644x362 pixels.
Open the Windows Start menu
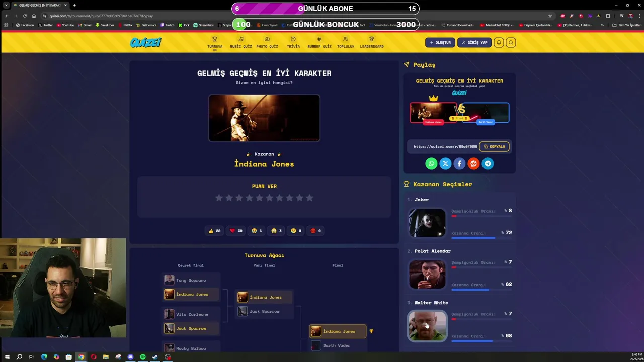pos(7,357)
